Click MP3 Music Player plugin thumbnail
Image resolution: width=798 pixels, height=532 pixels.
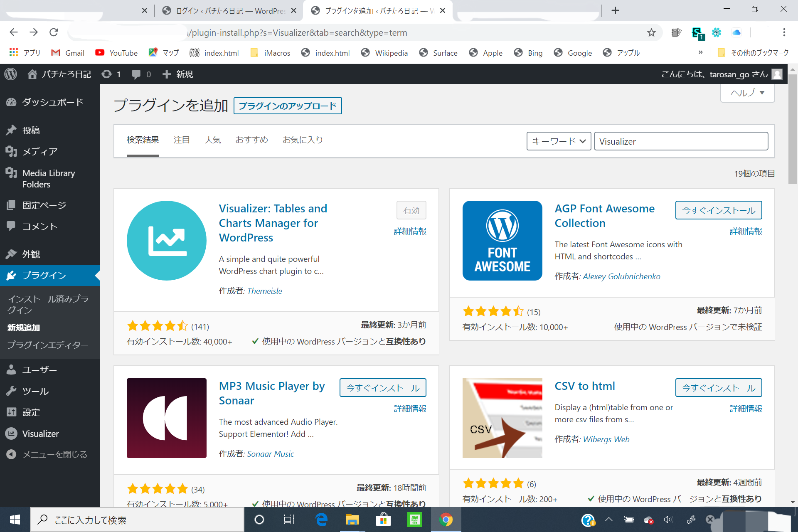click(x=167, y=418)
